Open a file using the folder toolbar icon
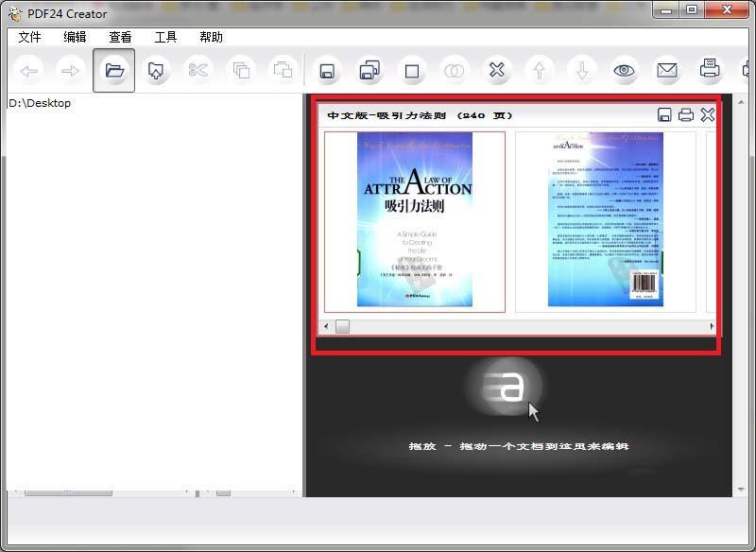This screenshot has height=552, width=756. 113,71
